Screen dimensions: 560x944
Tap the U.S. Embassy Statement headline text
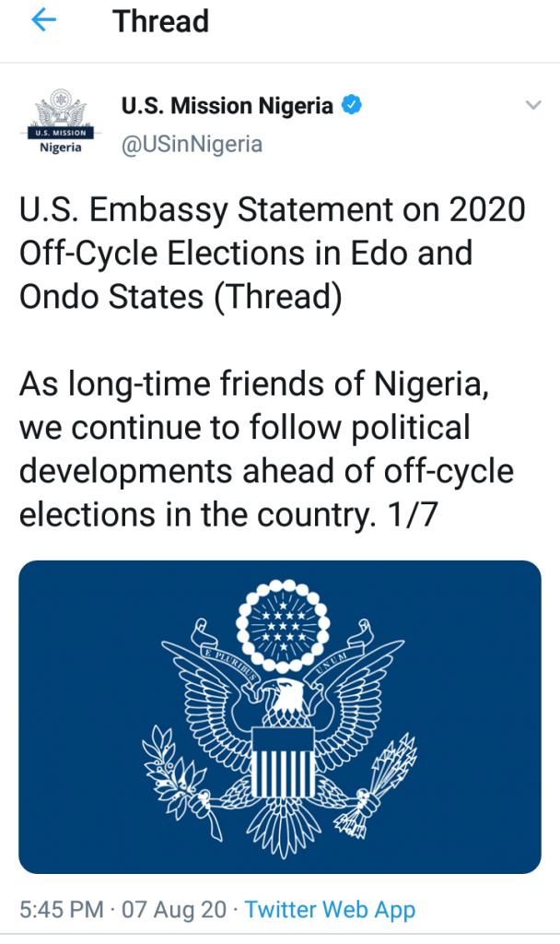point(272,252)
